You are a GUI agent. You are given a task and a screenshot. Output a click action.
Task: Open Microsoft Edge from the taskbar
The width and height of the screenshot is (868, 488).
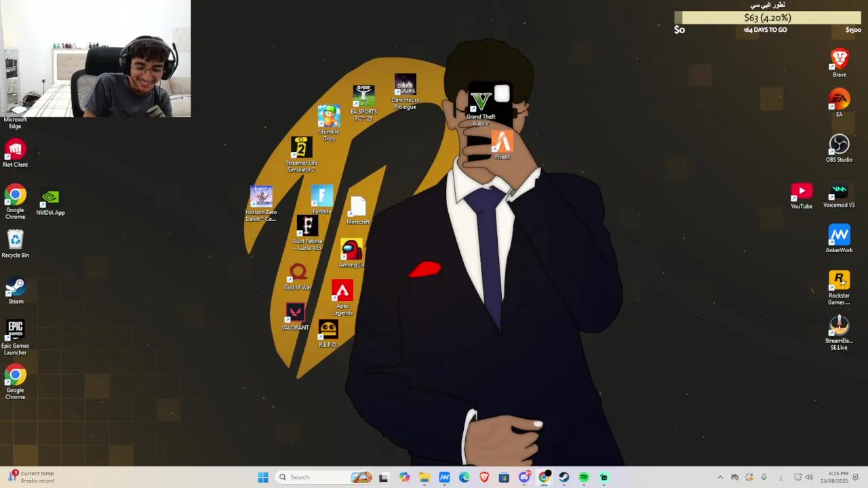tap(465, 477)
